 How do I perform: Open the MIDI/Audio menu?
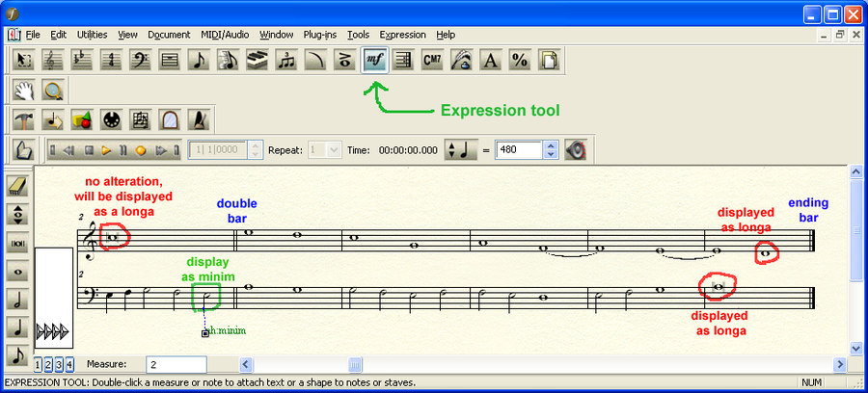[x=226, y=35]
